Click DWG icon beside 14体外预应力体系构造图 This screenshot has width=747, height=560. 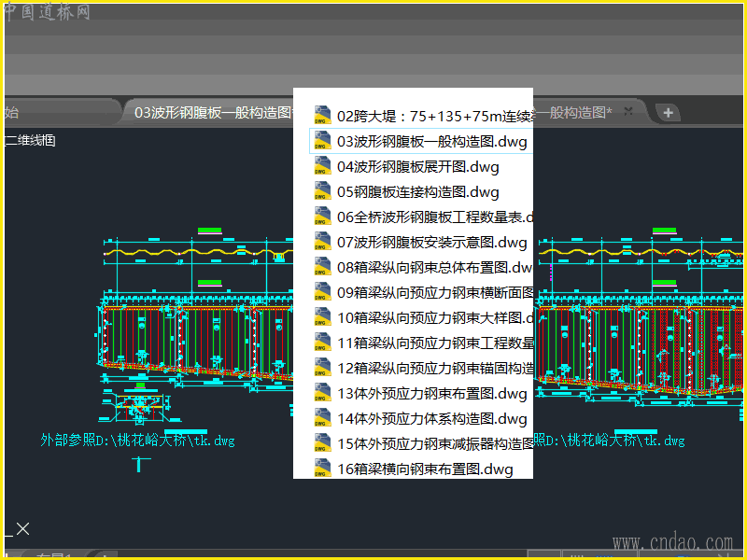coord(322,418)
